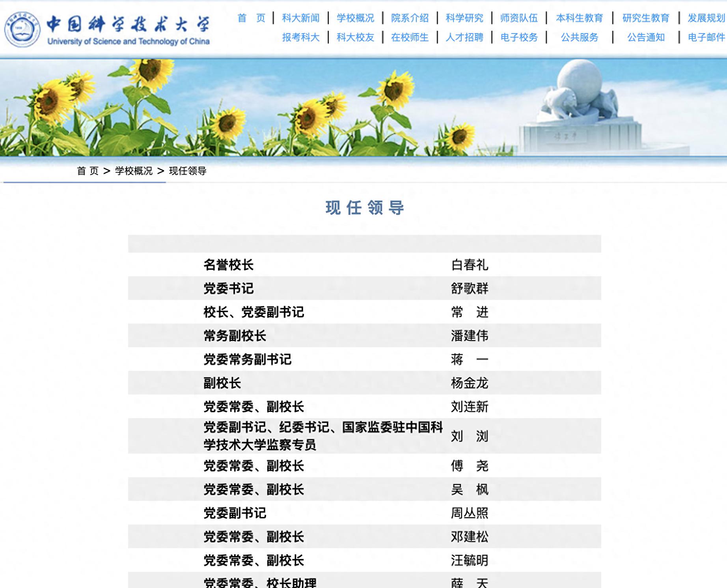
Task: Click the 学校概况 breadcrumb link
Action: pos(134,171)
